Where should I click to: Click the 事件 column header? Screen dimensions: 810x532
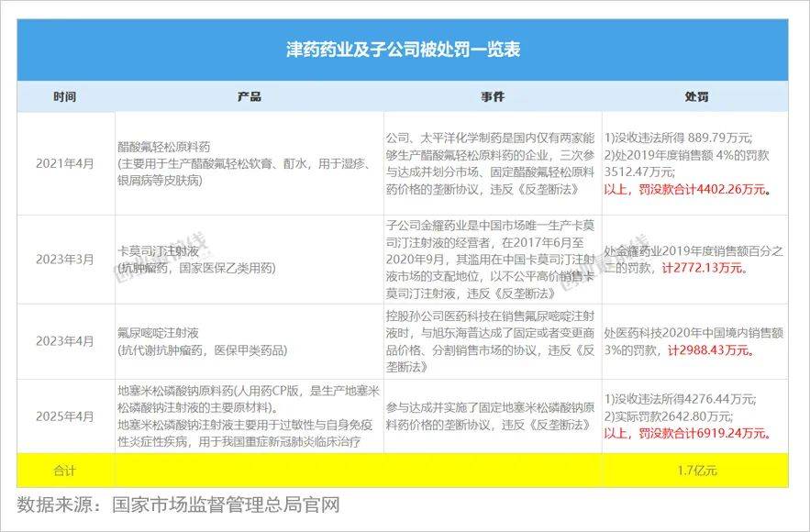[493, 96]
